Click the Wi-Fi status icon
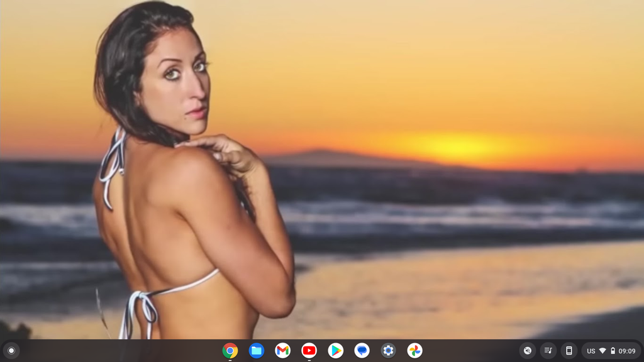The image size is (644, 362). [602, 351]
